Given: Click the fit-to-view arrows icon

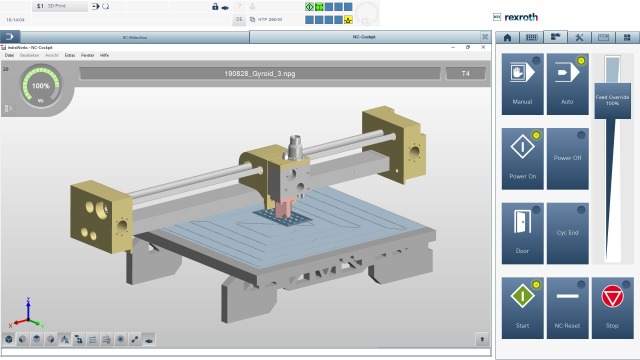Looking at the screenshot, I should 135,339.
